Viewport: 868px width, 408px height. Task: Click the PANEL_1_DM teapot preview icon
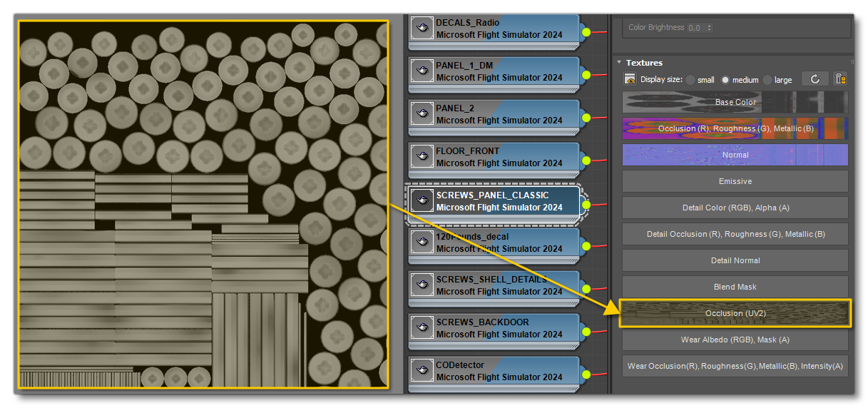tap(422, 71)
